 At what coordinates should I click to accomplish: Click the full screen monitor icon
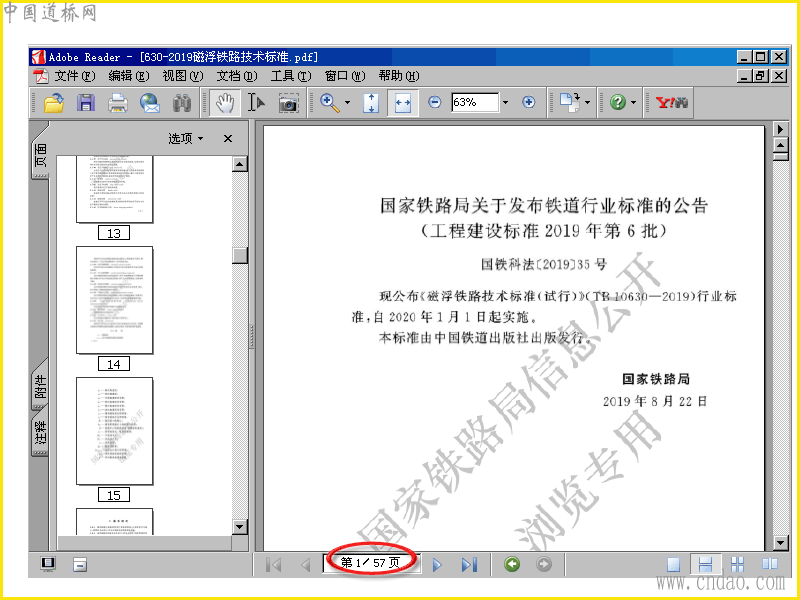pyautogui.click(x=48, y=564)
